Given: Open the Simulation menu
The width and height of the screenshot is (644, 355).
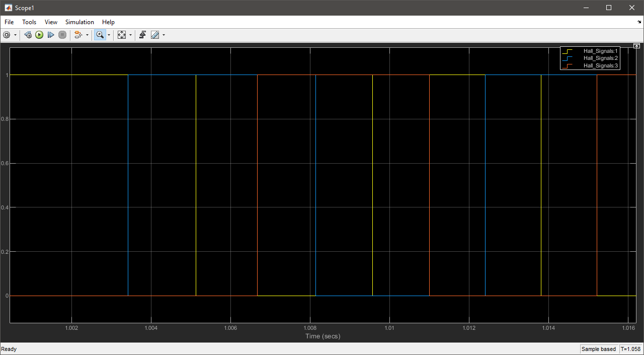Looking at the screenshot, I should pos(79,22).
